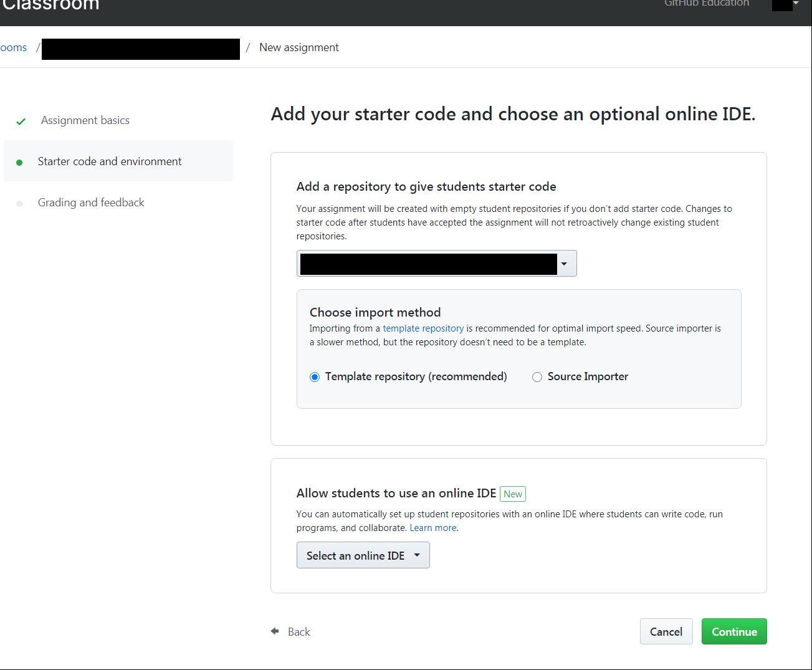Open the starter code repository dropdown

click(x=436, y=264)
